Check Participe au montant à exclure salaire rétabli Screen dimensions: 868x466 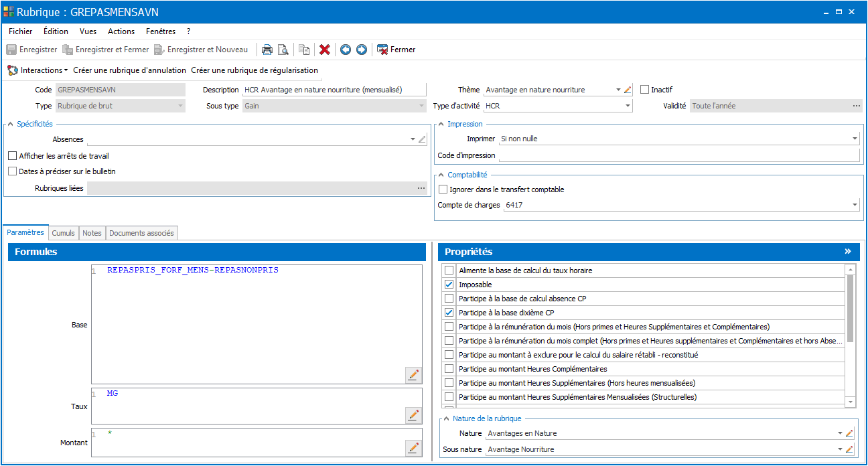coord(449,355)
